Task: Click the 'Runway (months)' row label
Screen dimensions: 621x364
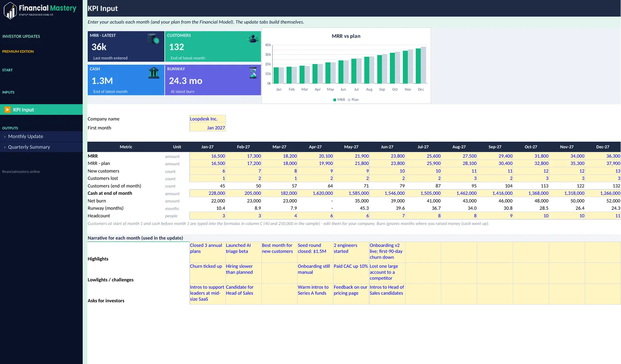Action: tap(106, 208)
